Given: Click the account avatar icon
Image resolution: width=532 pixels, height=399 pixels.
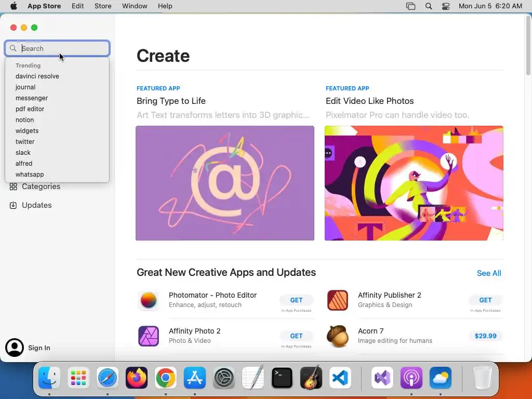Looking at the screenshot, I should point(14,348).
